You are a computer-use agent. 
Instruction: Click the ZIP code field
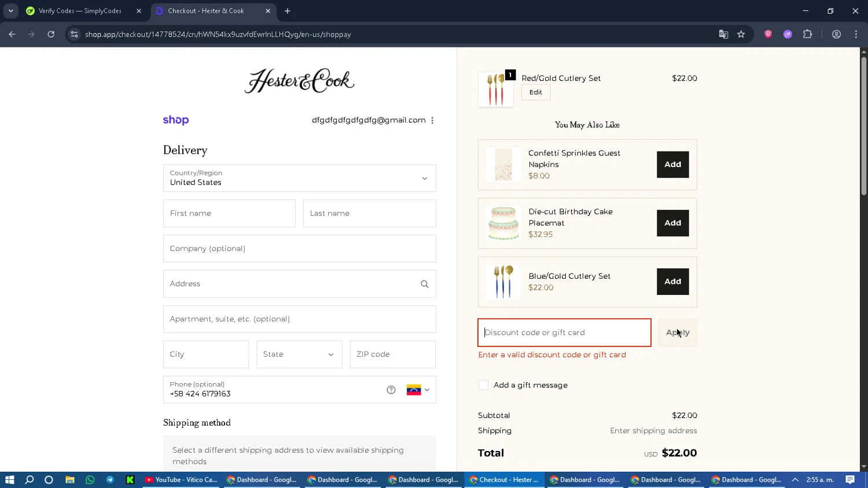[392, 354]
